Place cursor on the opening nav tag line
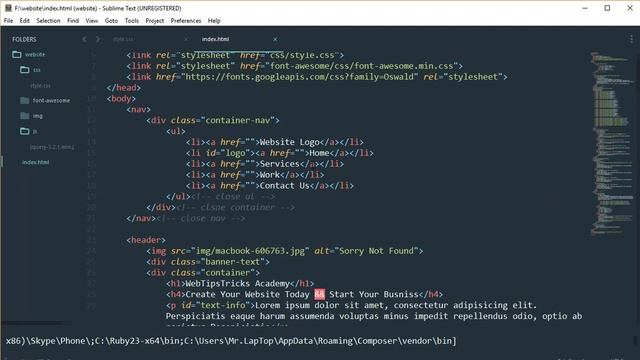Image resolution: width=640 pixels, height=360 pixels. [x=138, y=109]
